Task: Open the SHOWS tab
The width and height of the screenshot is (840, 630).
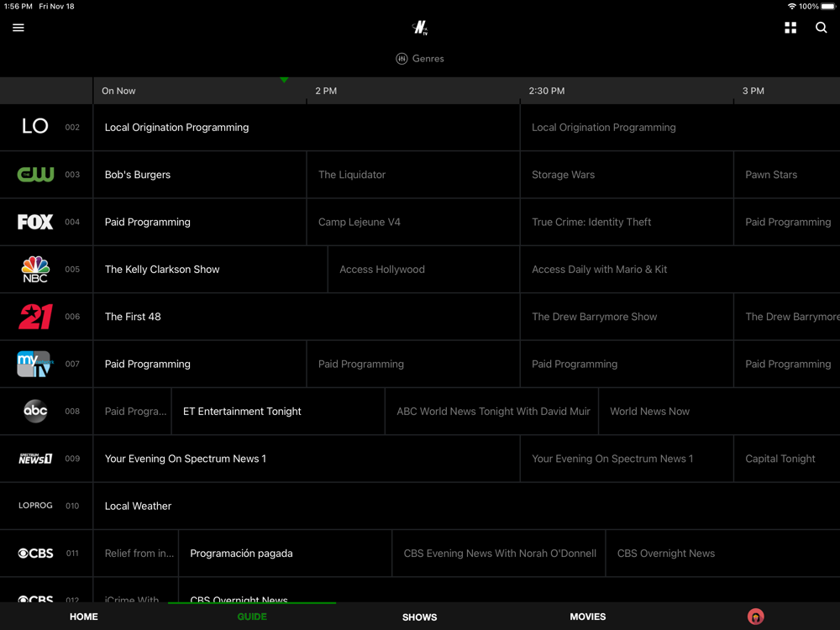Action: coord(419,617)
